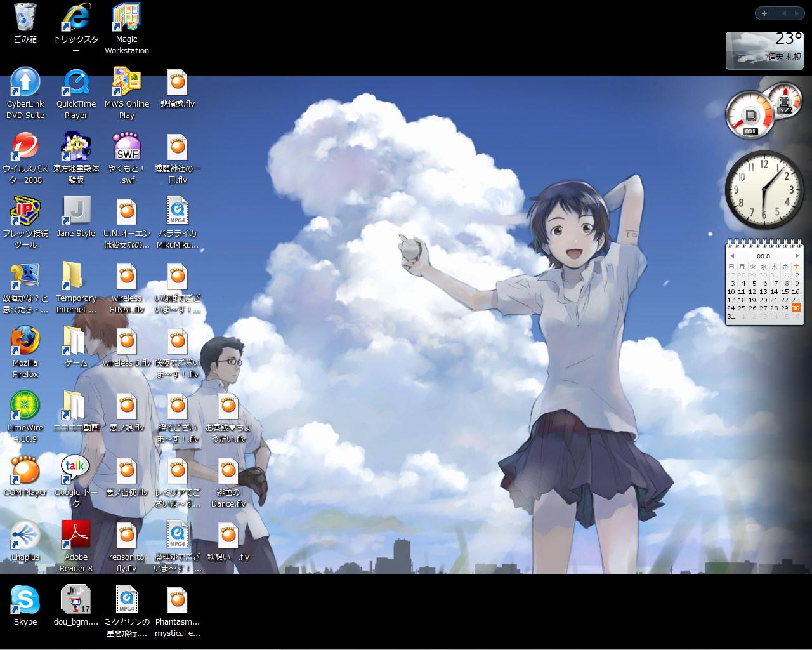Open the Temporary Internet folder shortcut
Image resolution: width=812 pixels, height=650 pixels.
coord(76,288)
